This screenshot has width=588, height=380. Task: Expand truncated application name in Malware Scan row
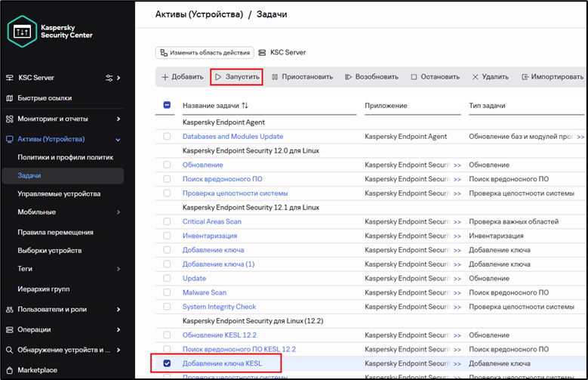click(457, 293)
